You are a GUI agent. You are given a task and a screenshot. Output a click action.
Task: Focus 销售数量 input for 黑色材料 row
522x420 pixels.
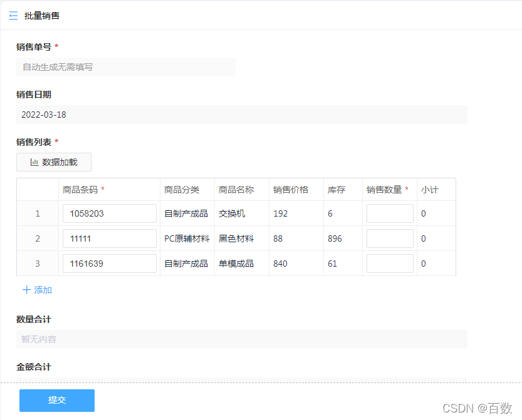click(x=390, y=238)
